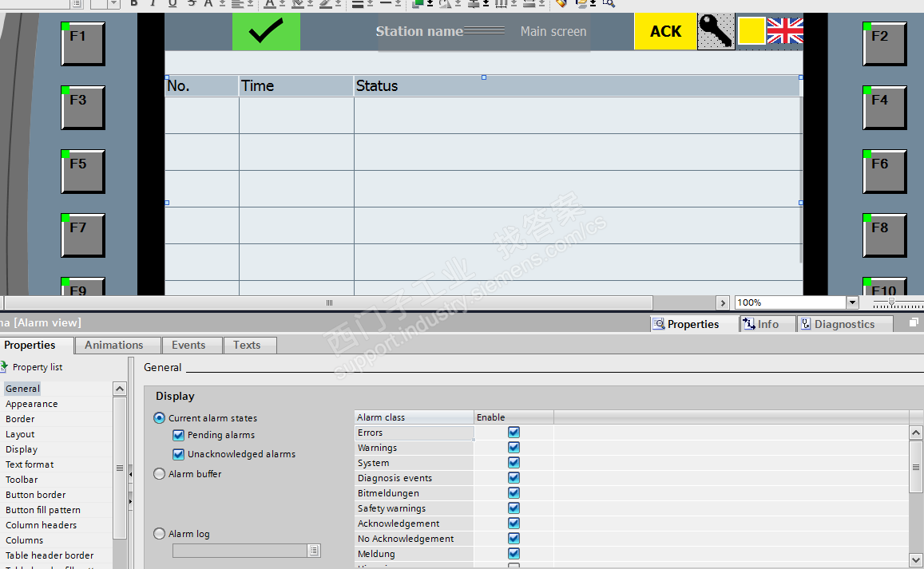The image size is (924, 569).
Task: Toggle the Enable checkbox for Safety warnings
Action: (x=514, y=508)
